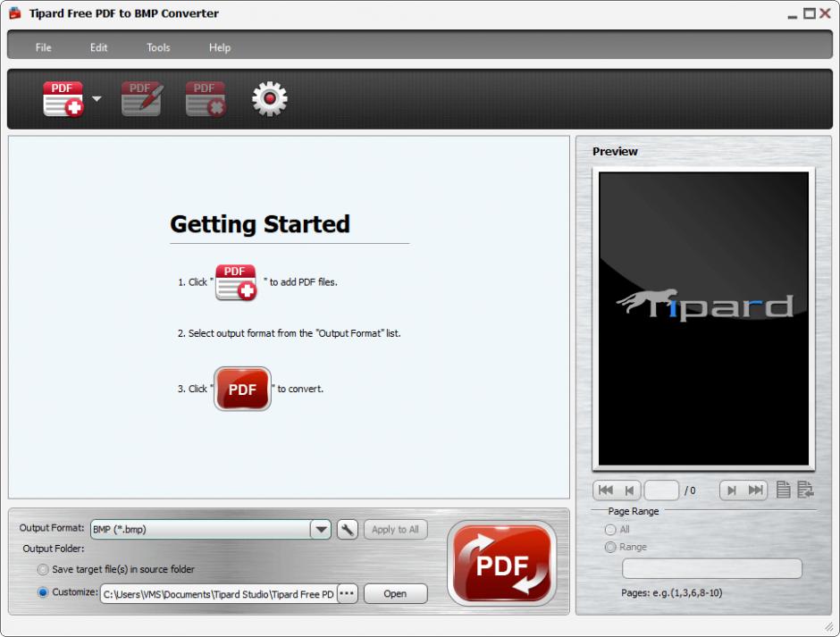Open output settings with the wrench icon
This screenshot has height=637, width=840.
pyautogui.click(x=348, y=529)
